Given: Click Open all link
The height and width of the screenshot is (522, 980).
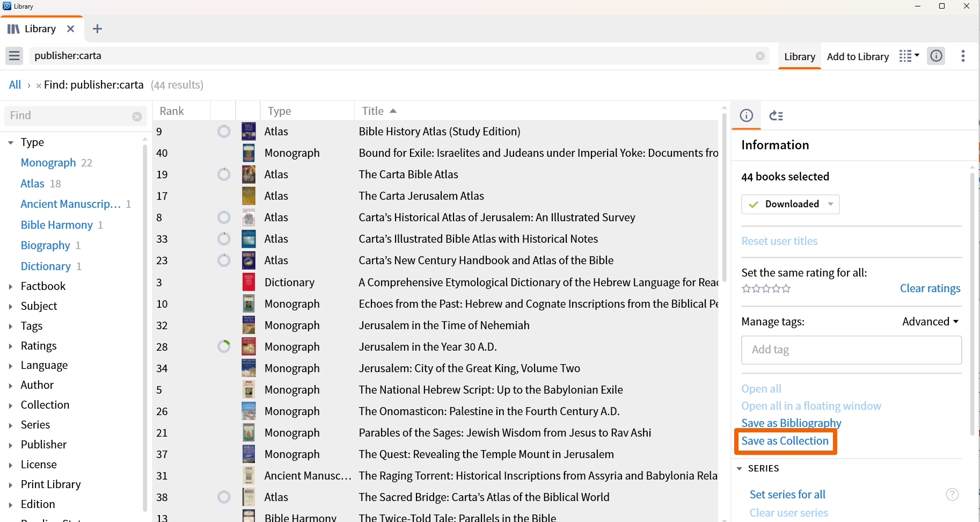Looking at the screenshot, I should pos(761,389).
